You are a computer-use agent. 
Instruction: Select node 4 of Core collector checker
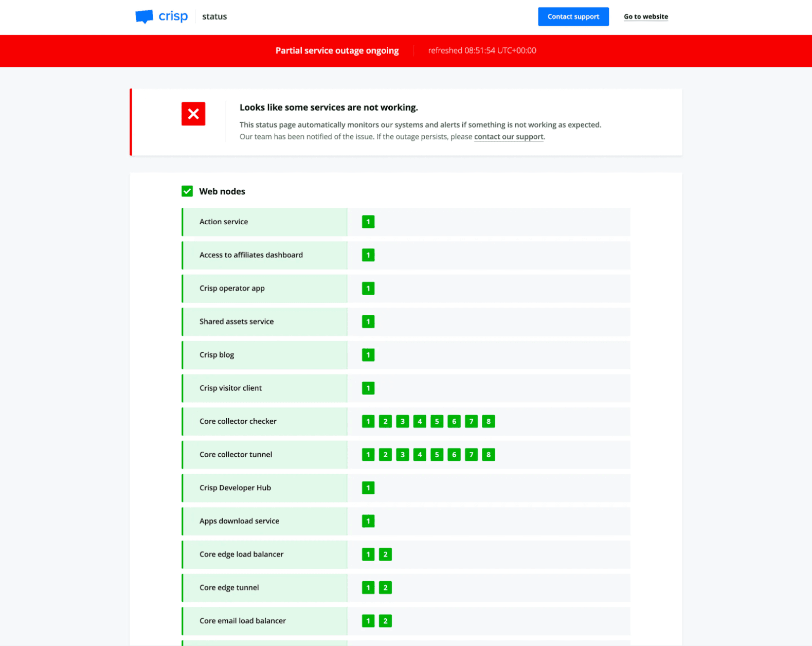420,421
